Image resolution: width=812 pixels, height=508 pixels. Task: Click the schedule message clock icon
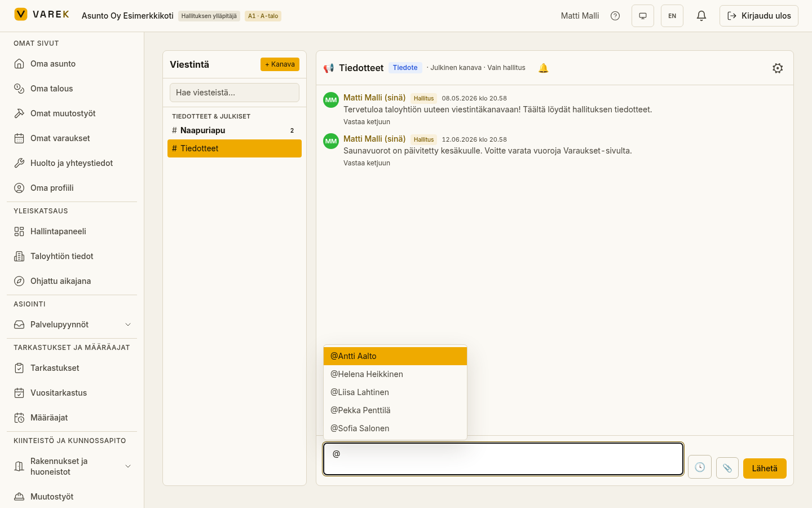tap(700, 467)
